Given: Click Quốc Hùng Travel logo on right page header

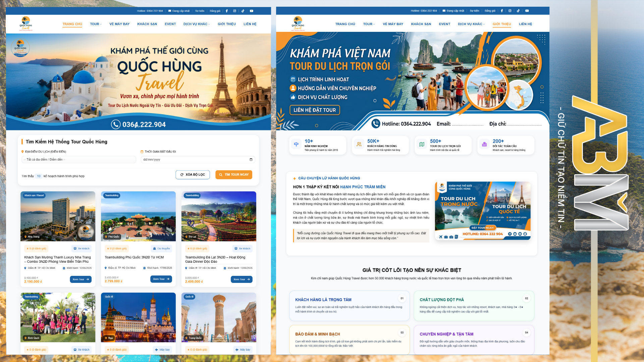Looking at the screenshot, I should [x=298, y=23].
